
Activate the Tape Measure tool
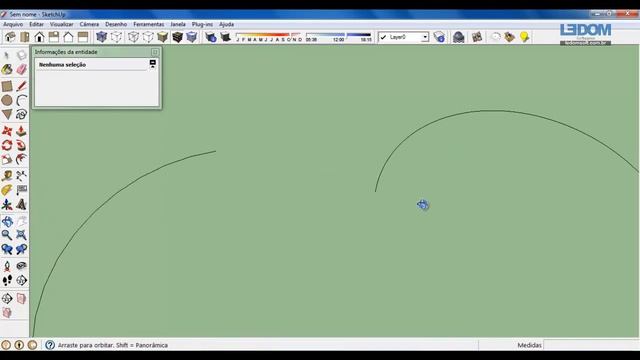7,176
